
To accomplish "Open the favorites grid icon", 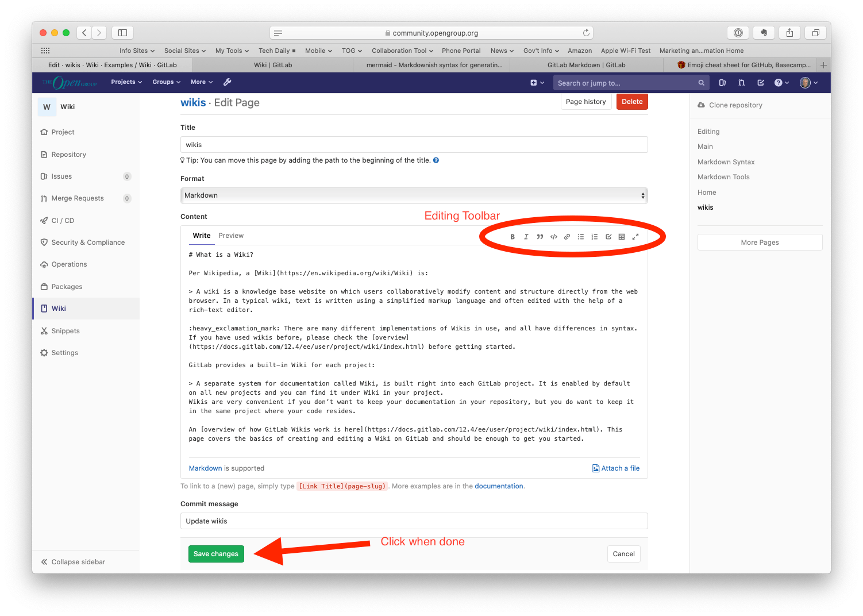I will [45, 51].
